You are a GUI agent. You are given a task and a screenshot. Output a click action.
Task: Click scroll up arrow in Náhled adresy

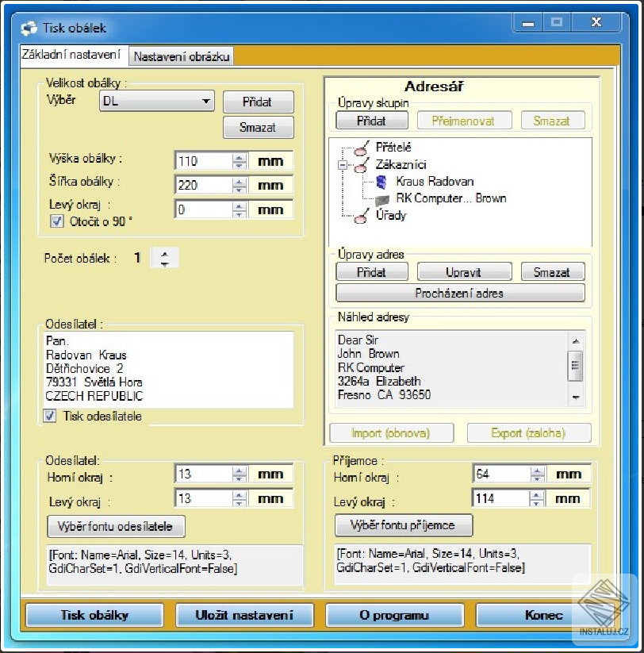click(x=576, y=341)
